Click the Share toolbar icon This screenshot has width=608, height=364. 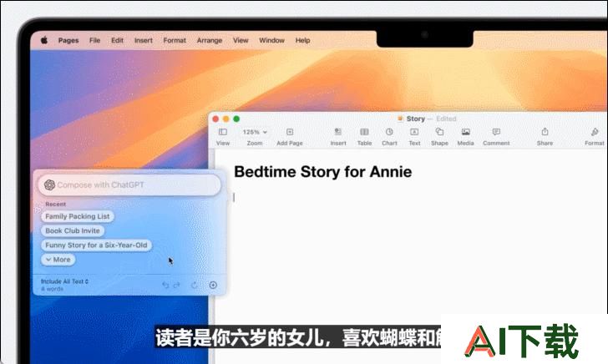pyautogui.click(x=545, y=132)
